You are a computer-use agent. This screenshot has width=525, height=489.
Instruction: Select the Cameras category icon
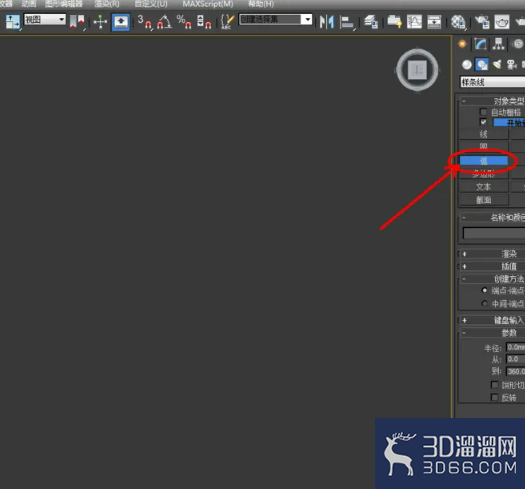512,65
